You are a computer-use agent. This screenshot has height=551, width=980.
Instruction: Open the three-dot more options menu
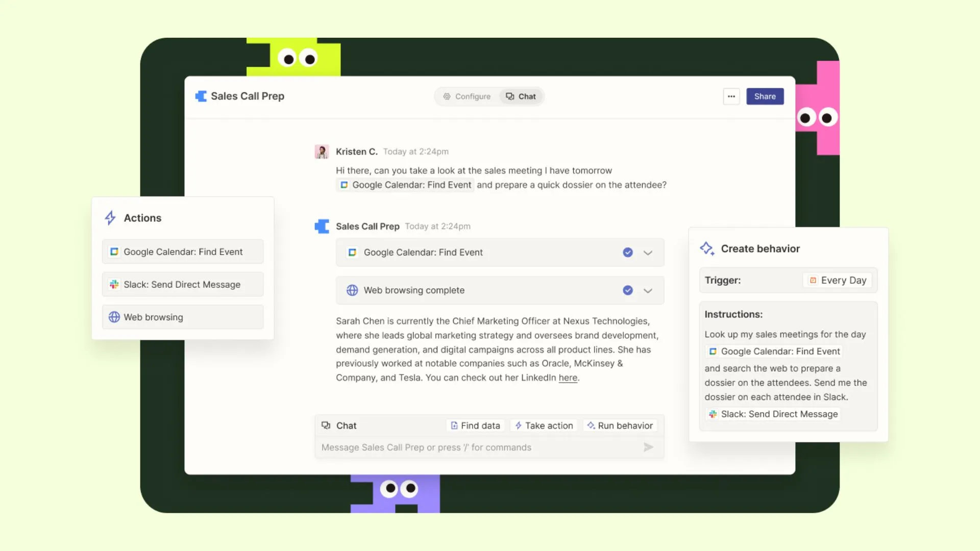point(731,96)
